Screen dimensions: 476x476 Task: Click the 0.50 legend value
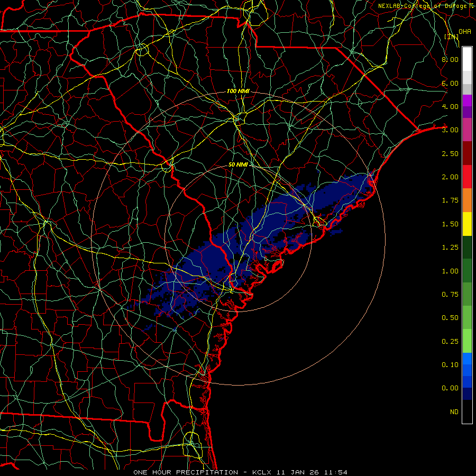coord(450,318)
